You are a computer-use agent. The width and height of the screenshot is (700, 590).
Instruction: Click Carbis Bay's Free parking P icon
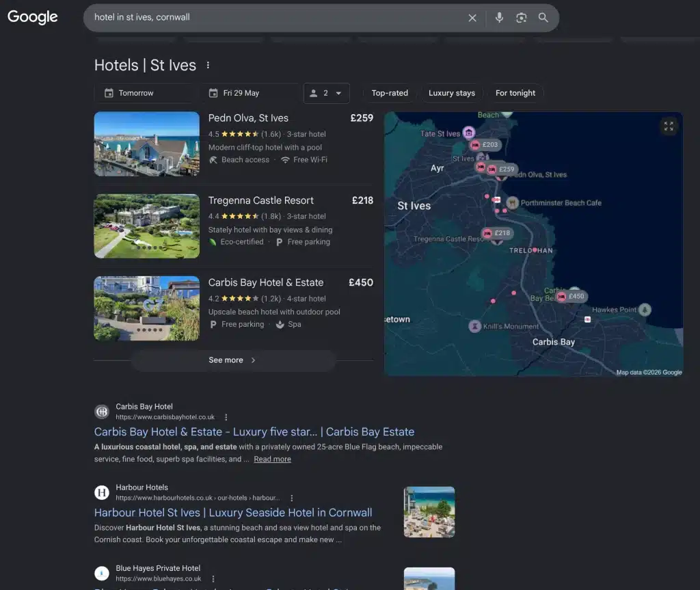(x=213, y=324)
